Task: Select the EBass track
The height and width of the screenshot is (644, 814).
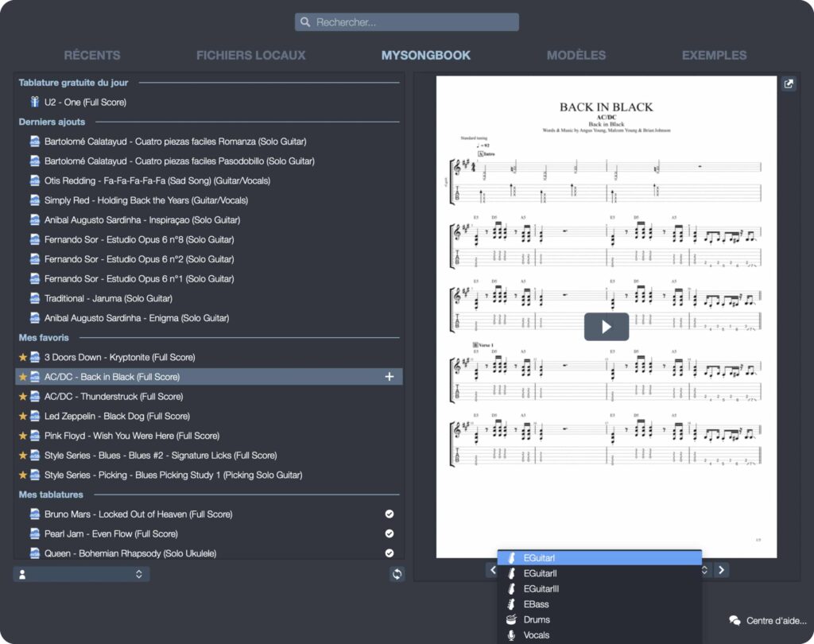Action: coord(599,604)
